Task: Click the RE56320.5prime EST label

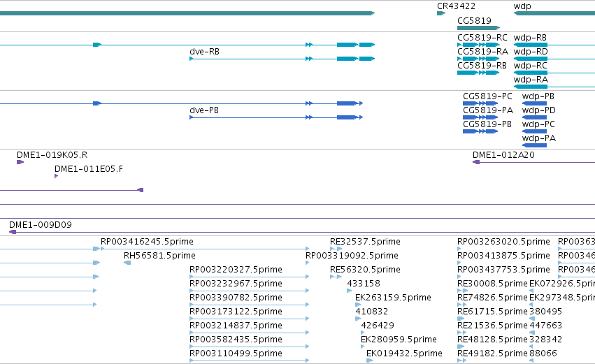Action: (366, 270)
